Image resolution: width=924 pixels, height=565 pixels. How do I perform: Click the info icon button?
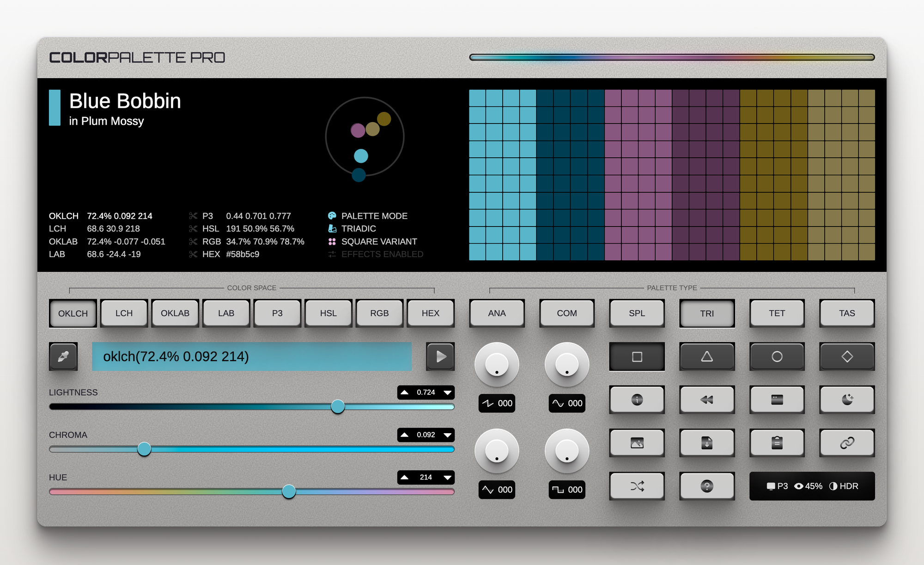point(637,399)
